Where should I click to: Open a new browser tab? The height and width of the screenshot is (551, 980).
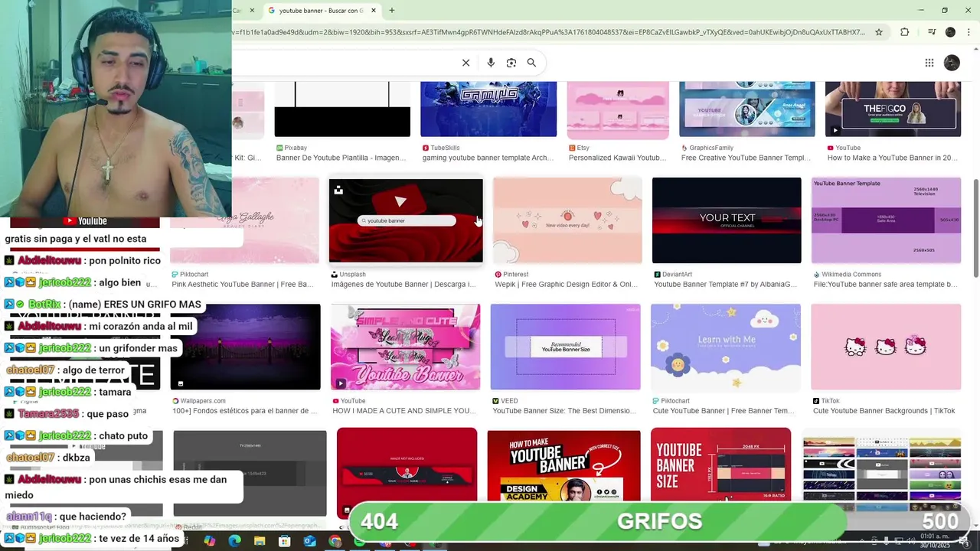coord(391,11)
